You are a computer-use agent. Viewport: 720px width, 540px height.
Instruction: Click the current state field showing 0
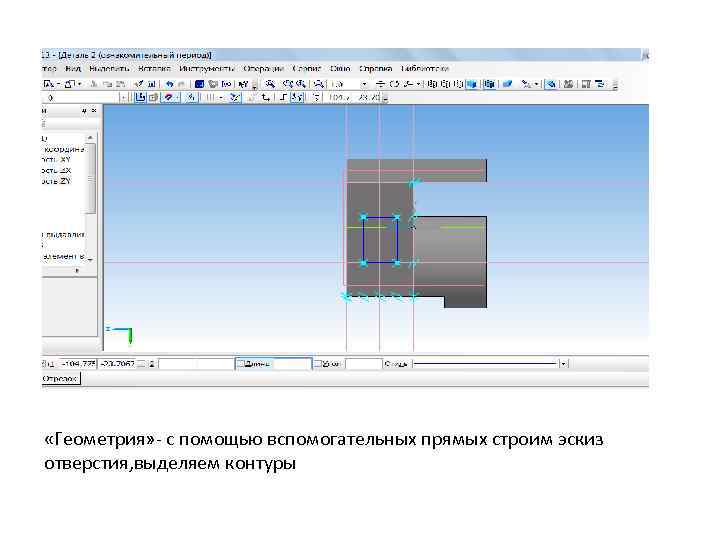pos(81,97)
